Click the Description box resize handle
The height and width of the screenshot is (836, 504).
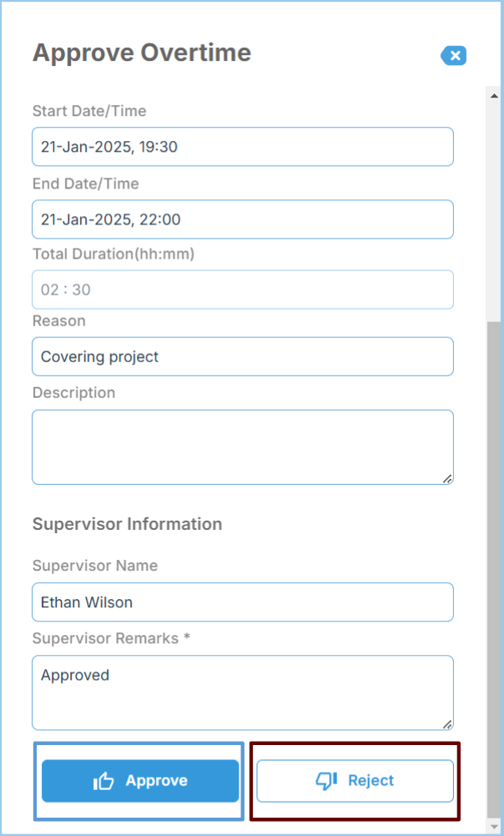447,479
